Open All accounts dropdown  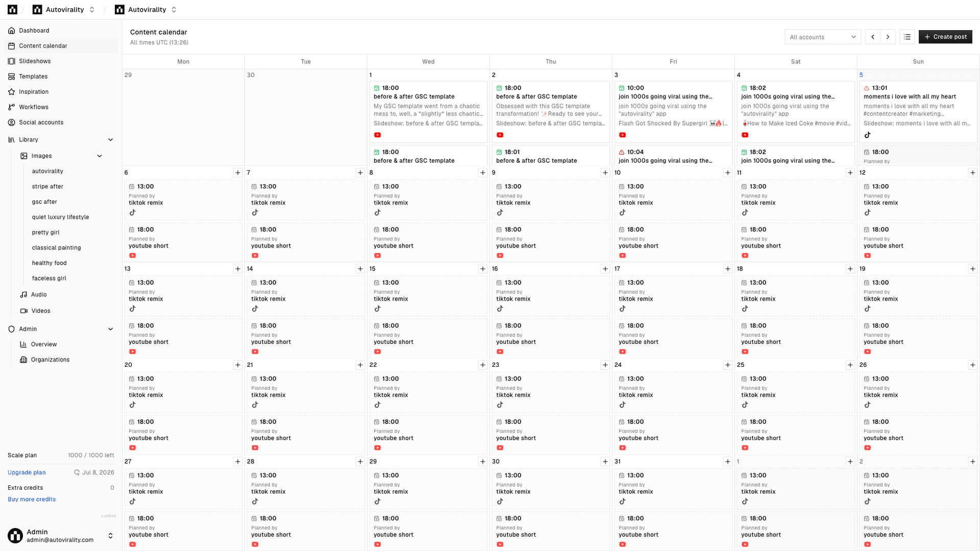(x=823, y=37)
